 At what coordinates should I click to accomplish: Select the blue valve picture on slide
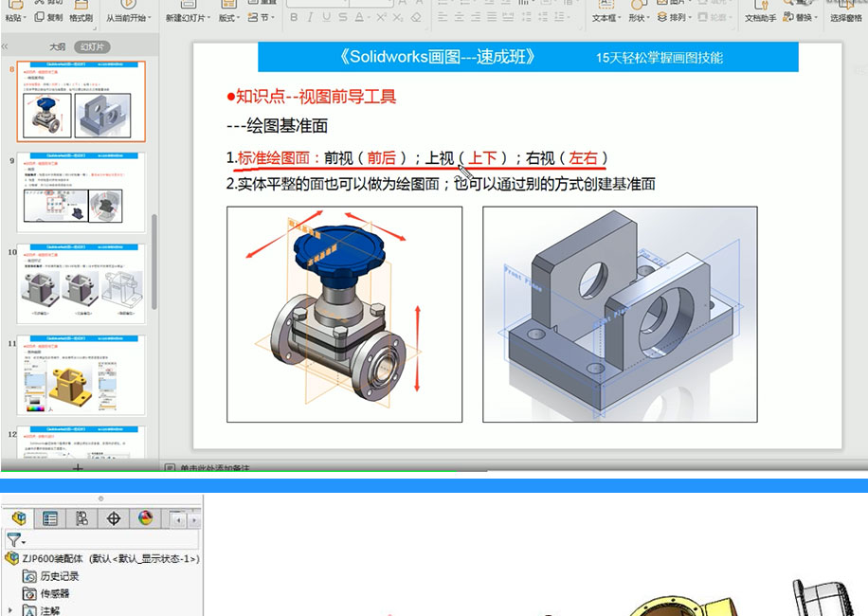click(x=344, y=315)
